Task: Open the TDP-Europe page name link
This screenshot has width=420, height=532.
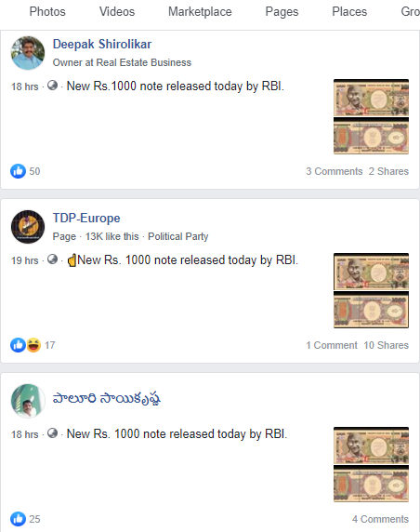Action: pos(86,219)
